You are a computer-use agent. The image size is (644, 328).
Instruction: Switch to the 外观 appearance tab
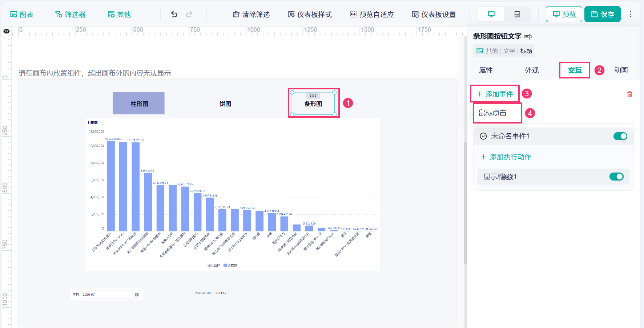532,70
